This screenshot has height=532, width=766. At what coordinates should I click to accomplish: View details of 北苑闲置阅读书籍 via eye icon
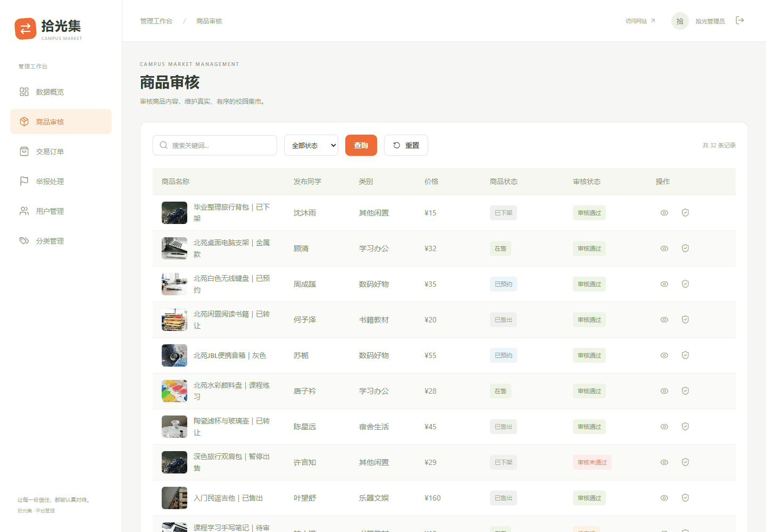(664, 320)
